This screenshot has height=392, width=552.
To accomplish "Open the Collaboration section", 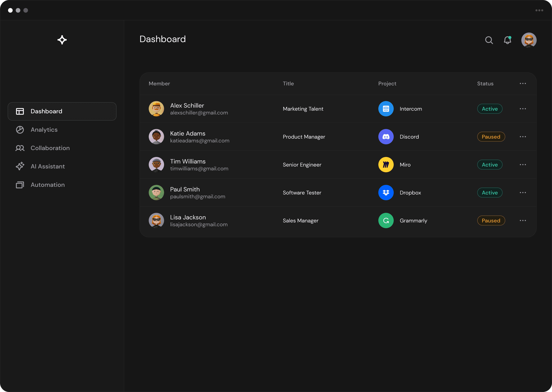I will click(50, 148).
